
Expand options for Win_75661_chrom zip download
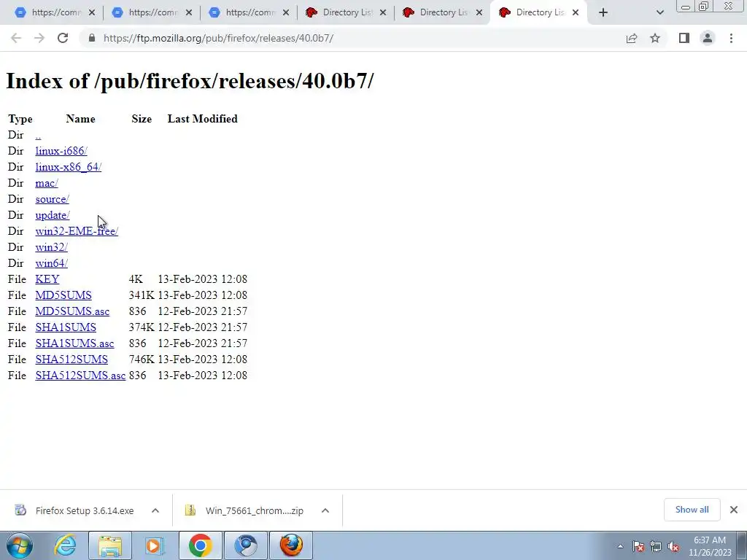click(x=325, y=511)
